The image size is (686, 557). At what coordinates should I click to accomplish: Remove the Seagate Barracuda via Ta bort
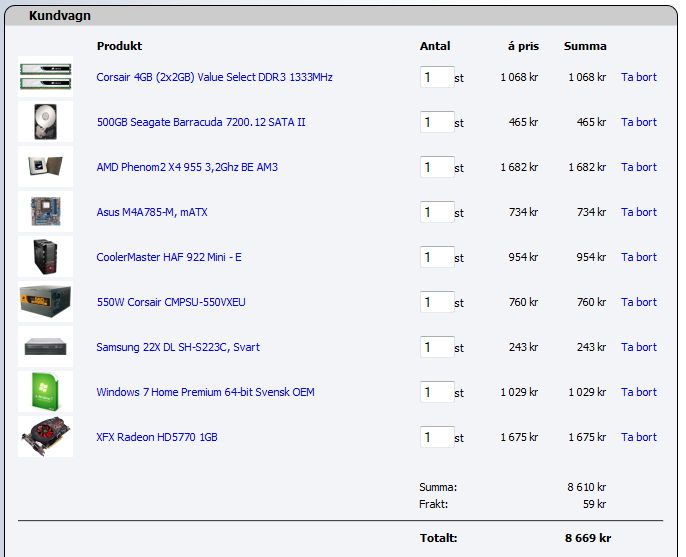click(x=638, y=122)
